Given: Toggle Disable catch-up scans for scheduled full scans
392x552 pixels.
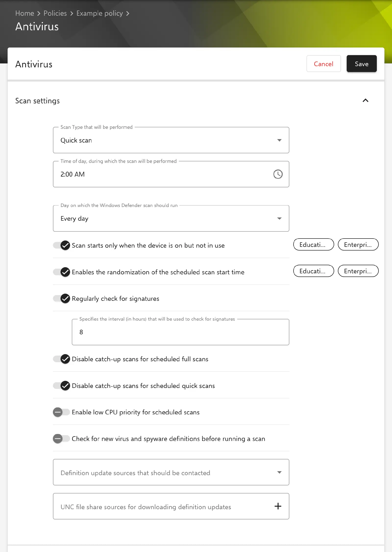Looking at the screenshot, I should 62,359.
